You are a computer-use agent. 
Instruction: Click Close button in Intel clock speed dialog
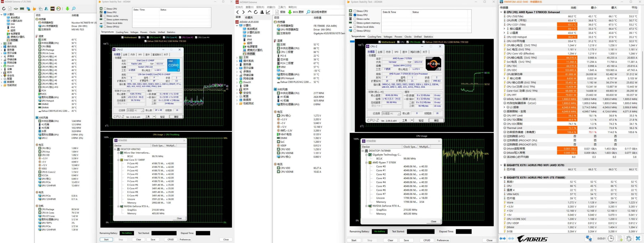[179, 218]
